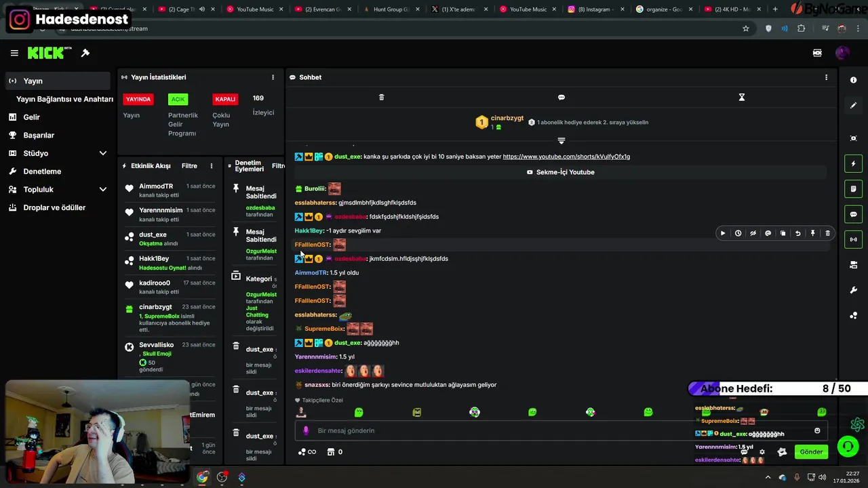Screen dimensions: 868x488
Task: Click the clock timeout icon in message toolbar
Action: (738, 233)
